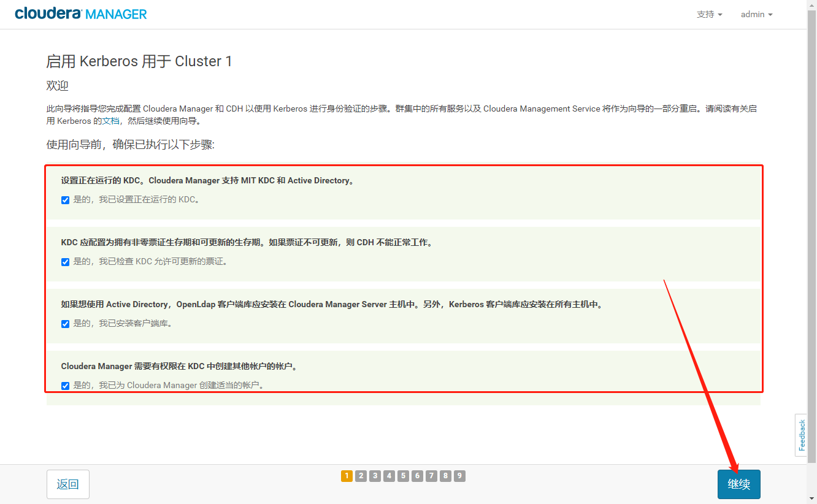Toggle the 我已为 Cloudera Manager 创建适当的帐户 checkbox
The height and width of the screenshot is (504, 817).
pos(65,386)
